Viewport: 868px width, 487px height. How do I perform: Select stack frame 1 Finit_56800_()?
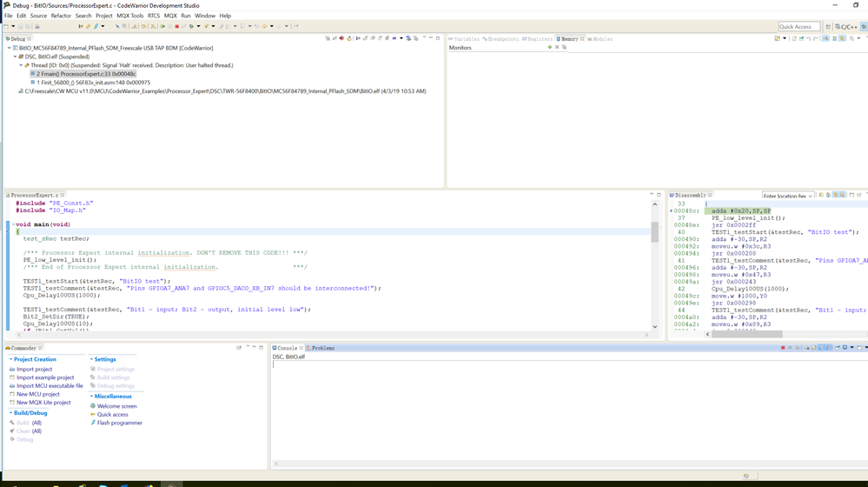pos(90,83)
